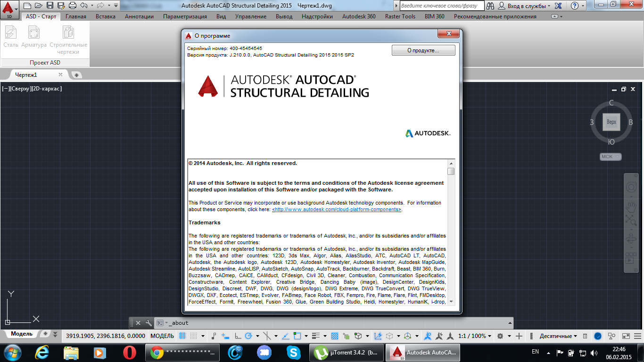
Task: Click the status bar Customization menu icon
Action: pos(638,336)
